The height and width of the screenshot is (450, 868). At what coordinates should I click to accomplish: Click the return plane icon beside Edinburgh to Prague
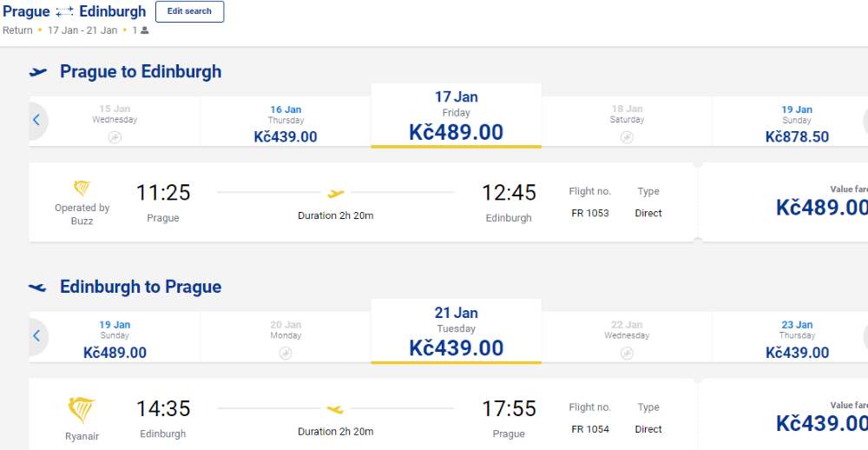pyautogui.click(x=38, y=287)
